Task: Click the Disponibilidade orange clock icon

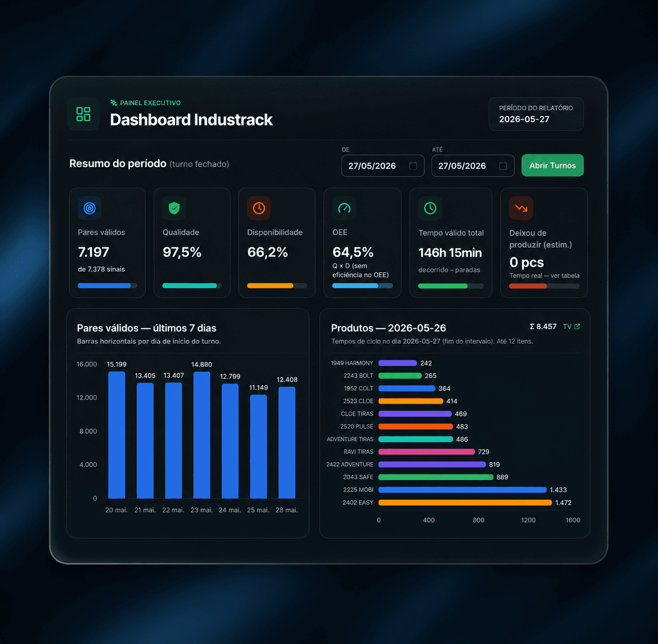Action: tap(259, 208)
